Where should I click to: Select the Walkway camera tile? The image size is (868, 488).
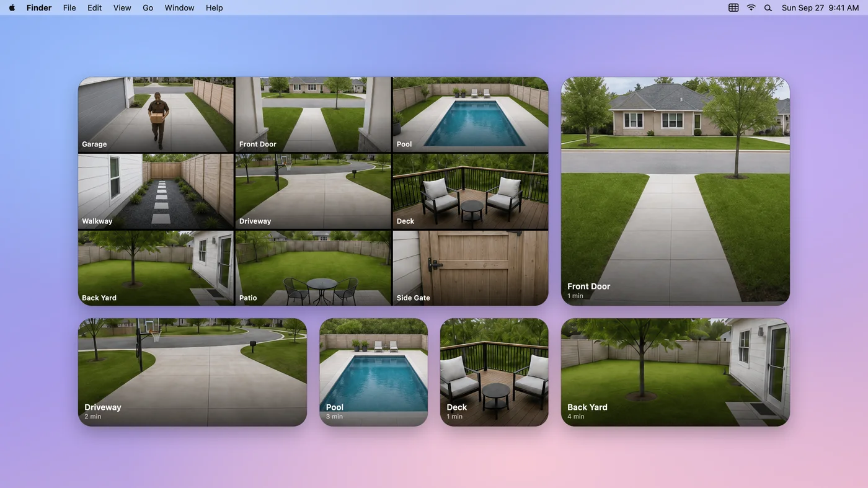(156, 192)
